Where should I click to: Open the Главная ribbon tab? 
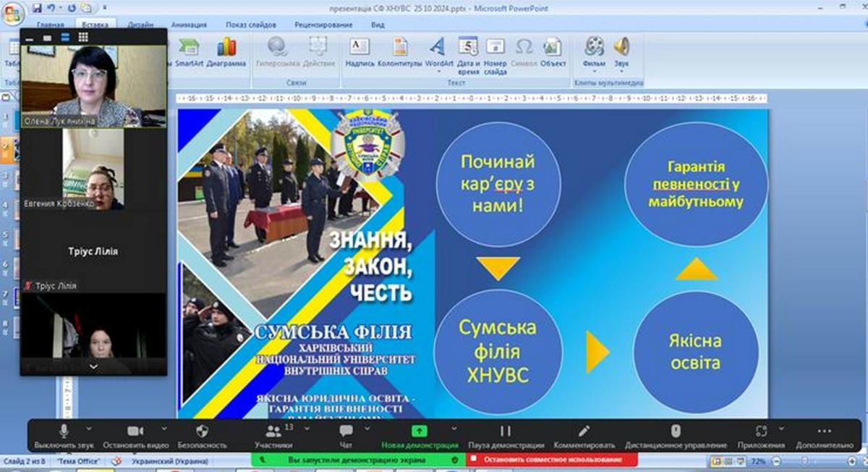point(50,25)
